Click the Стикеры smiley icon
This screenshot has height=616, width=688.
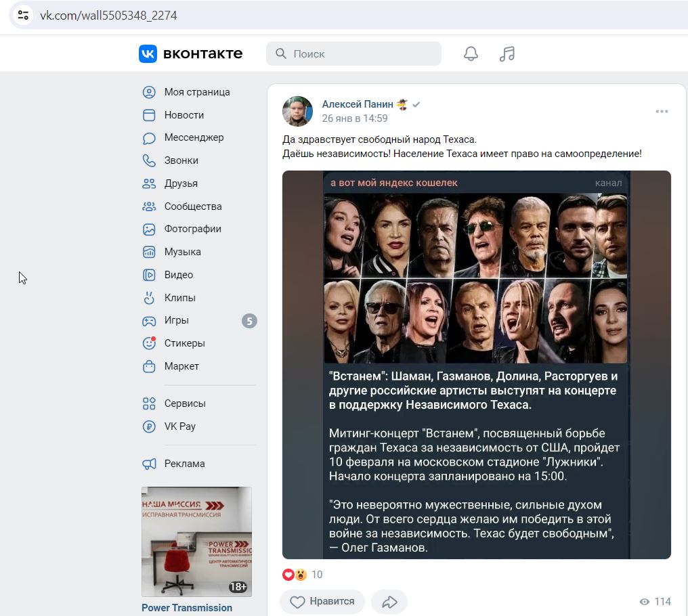(x=149, y=343)
